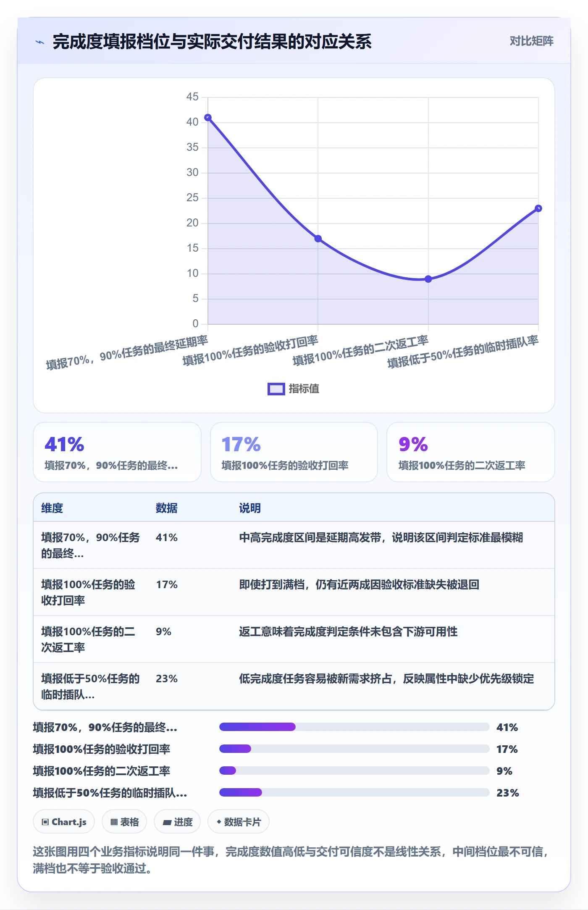Select the 数据卡片 tag
This screenshot has width=588, height=910.
(x=239, y=821)
